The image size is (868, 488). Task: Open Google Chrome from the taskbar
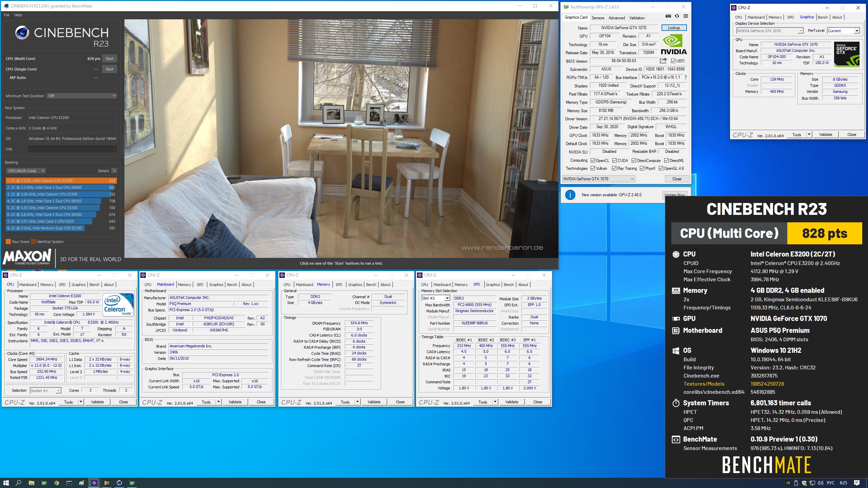57,483
